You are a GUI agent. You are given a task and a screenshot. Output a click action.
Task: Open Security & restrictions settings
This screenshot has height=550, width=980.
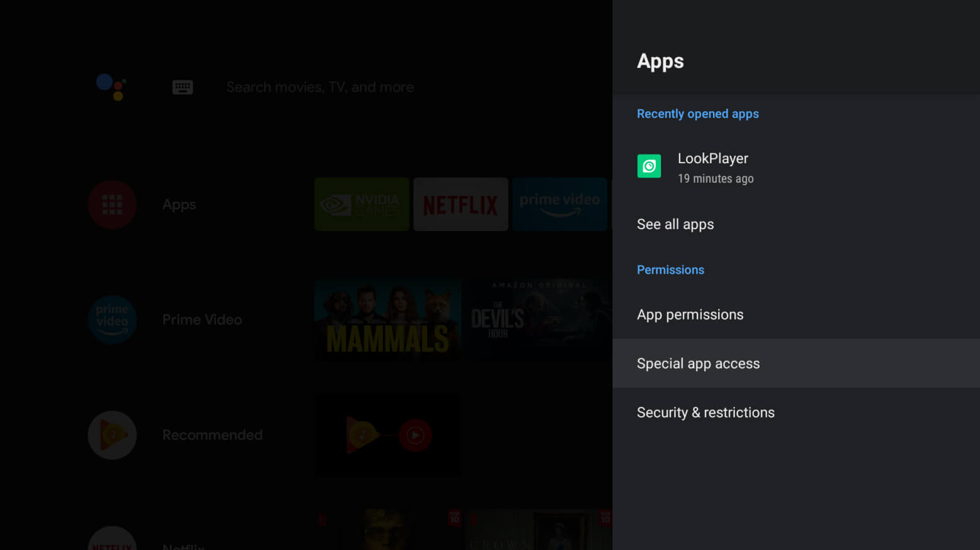click(x=705, y=412)
